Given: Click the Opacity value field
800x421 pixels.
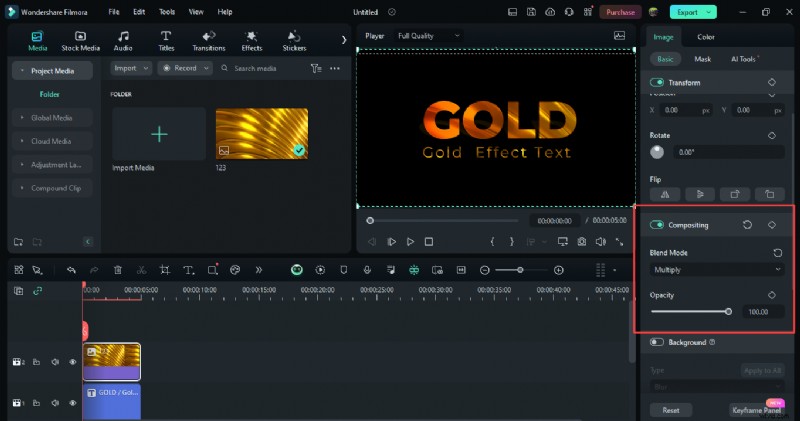Looking at the screenshot, I should (763, 312).
